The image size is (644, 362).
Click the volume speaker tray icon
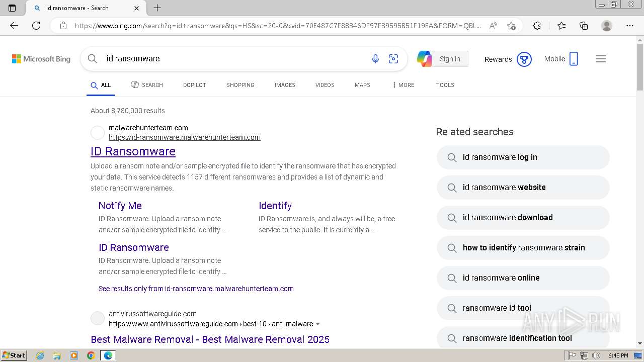click(596, 355)
